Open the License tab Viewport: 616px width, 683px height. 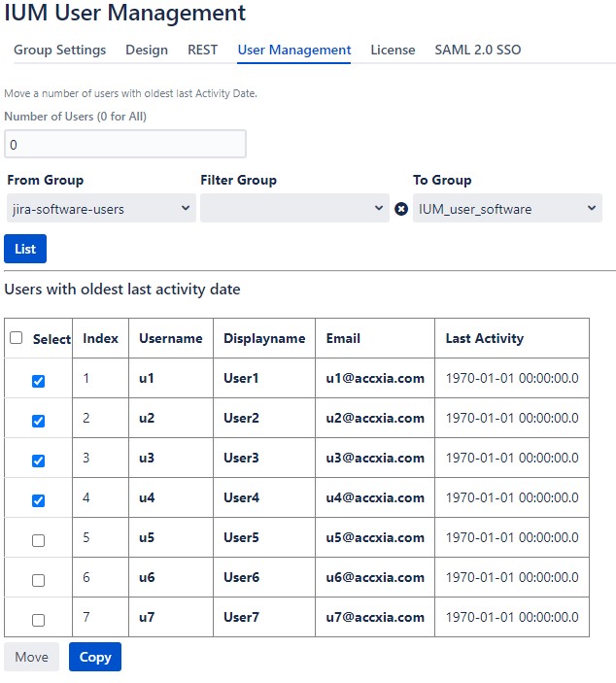(x=393, y=50)
